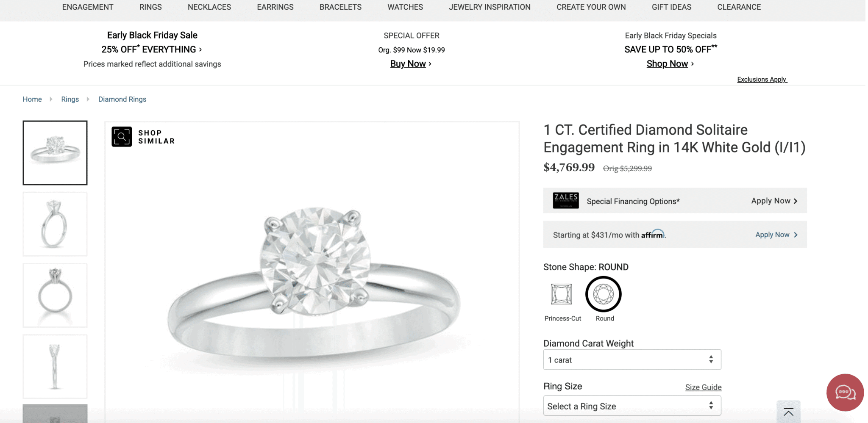Open the Diamond Carat Weight dropdown
The image size is (868, 423).
(x=632, y=360)
